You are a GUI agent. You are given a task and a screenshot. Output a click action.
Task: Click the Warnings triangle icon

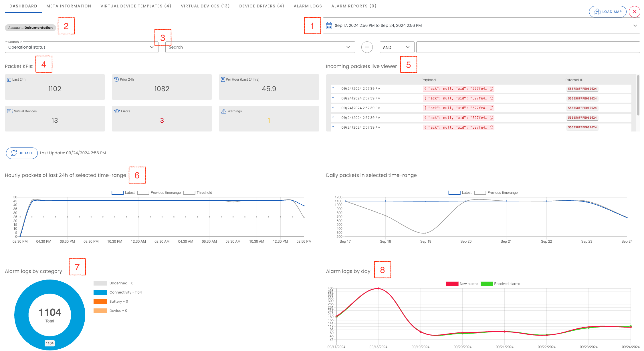click(x=224, y=111)
